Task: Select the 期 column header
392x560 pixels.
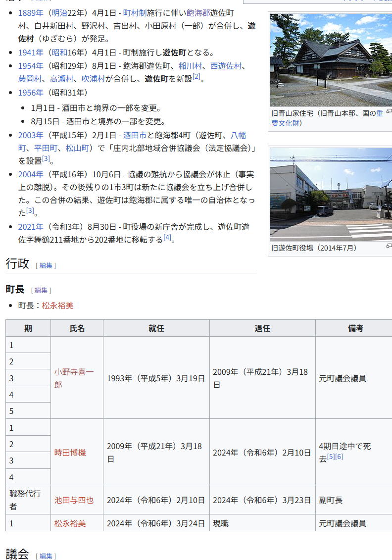Action: coord(28,328)
